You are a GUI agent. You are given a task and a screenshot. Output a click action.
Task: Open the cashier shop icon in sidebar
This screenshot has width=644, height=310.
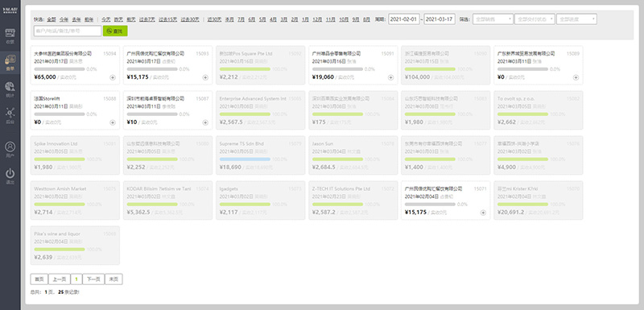pyautogui.click(x=10, y=34)
